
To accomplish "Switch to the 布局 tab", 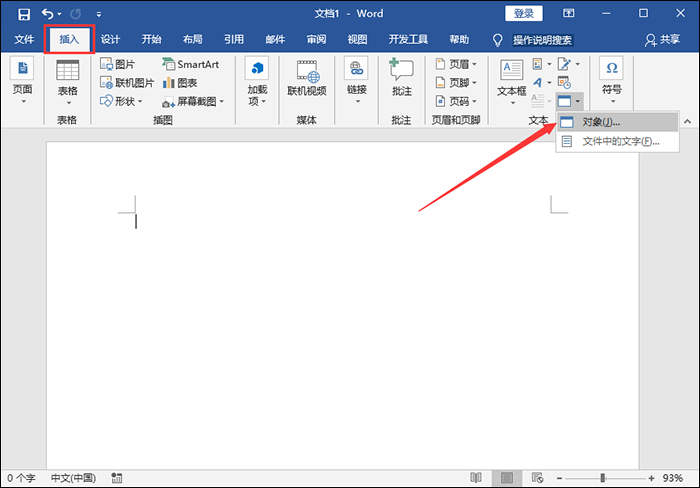I will coord(192,40).
